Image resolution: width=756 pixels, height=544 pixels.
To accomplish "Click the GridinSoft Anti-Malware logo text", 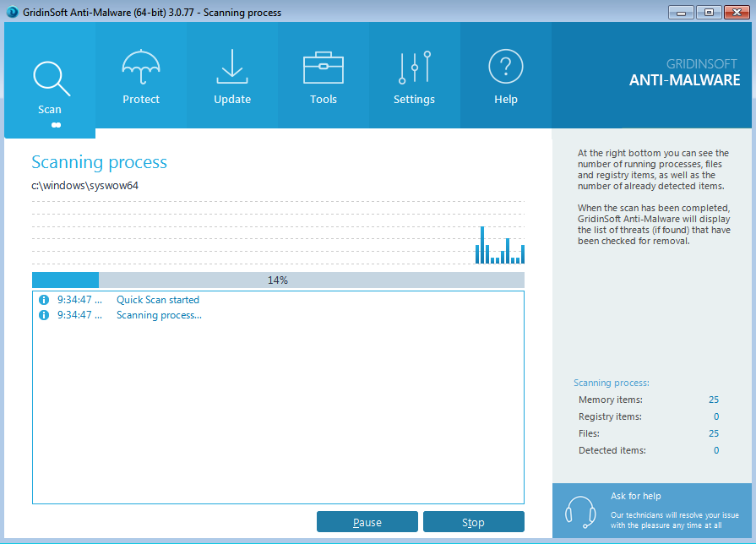I will pyautogui.click(x=684, y=73).
